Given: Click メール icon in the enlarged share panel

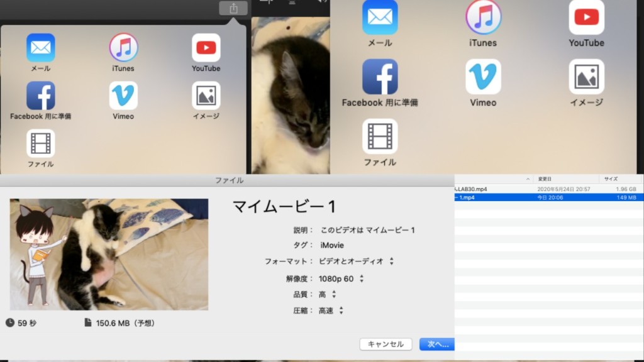Looking at the screenshot, I should tap(380, 17).
